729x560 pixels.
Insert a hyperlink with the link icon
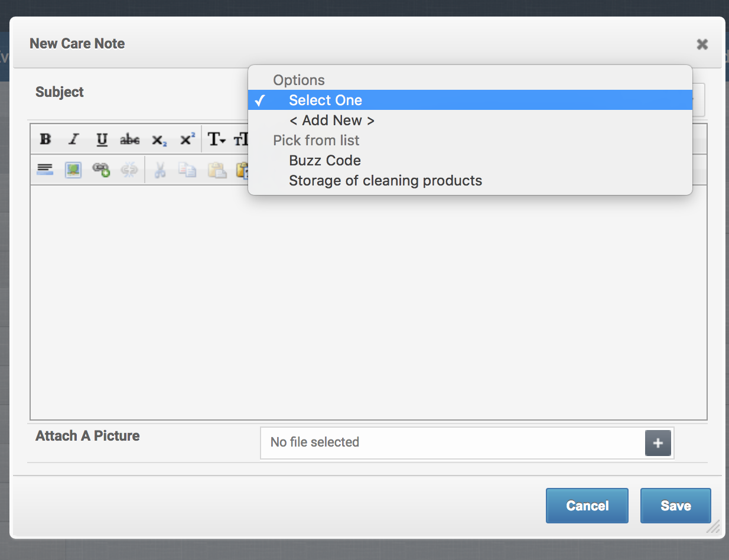coord(101,171)
